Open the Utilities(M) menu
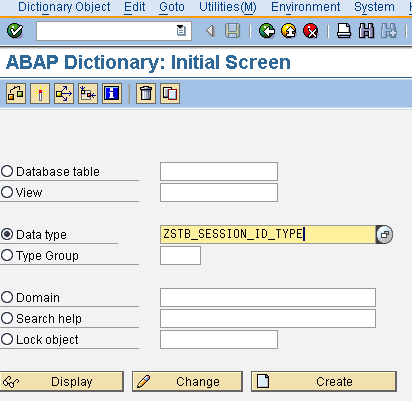This screenshot has width=412, height=401. [228, 7]
